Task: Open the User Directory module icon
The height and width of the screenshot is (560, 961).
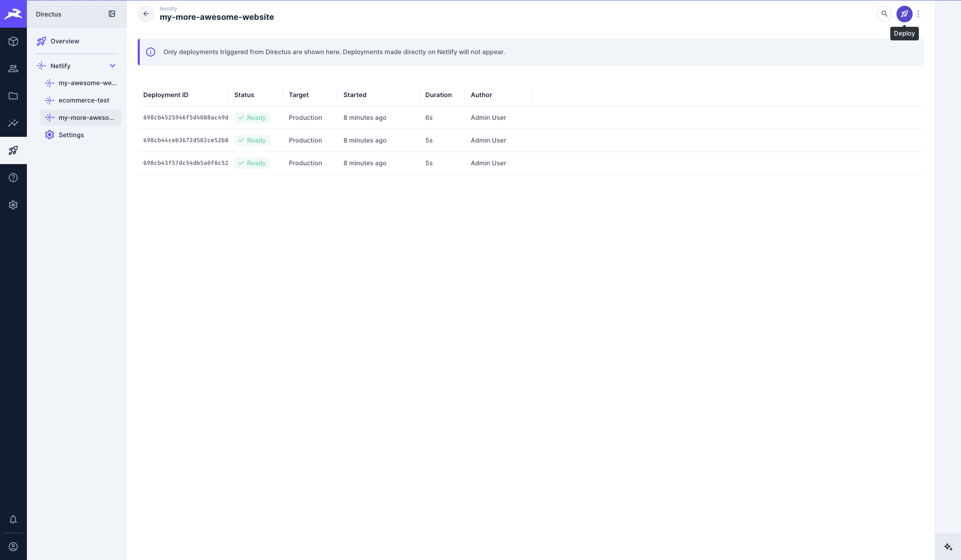Action: tap(13, 68)
